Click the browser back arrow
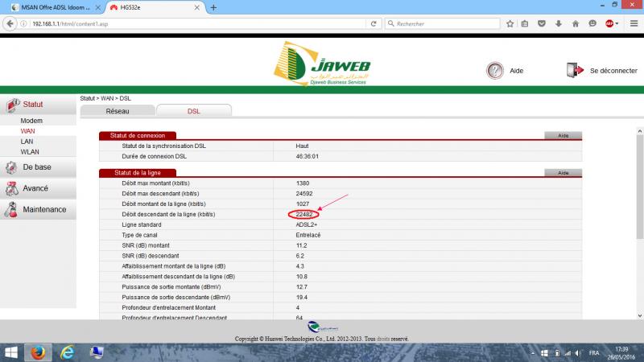 click(9, 23)
